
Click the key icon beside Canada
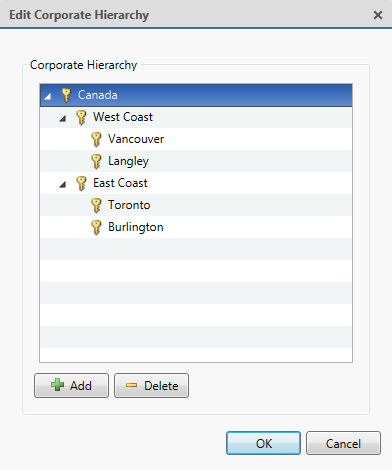click(x=66, y=95)
